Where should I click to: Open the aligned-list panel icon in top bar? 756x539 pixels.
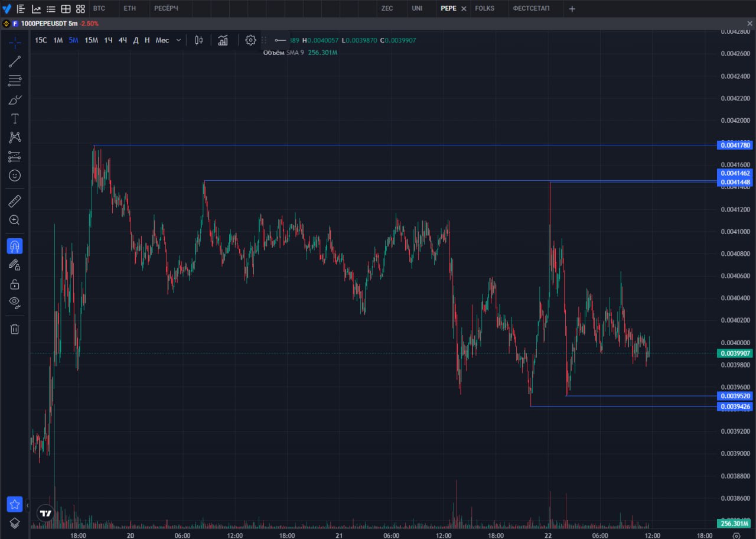21,9
